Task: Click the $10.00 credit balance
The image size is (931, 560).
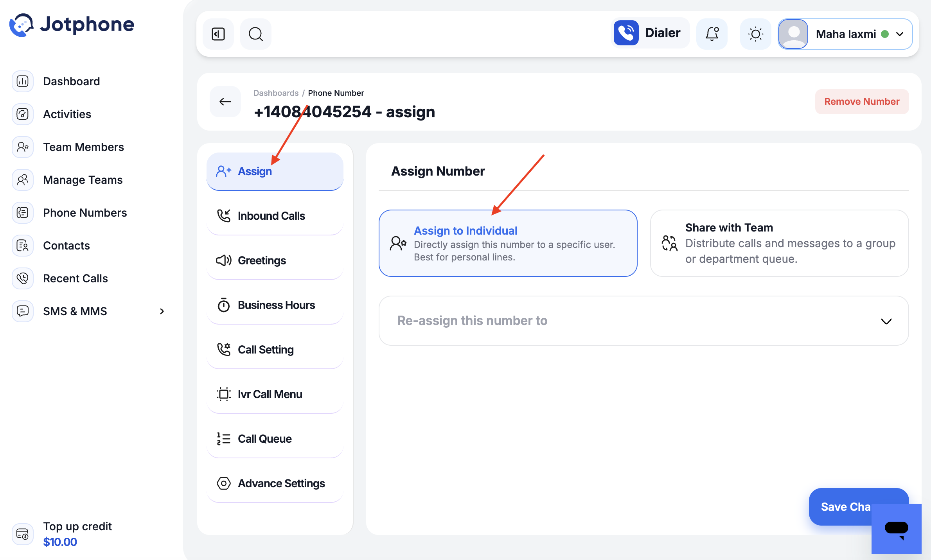Action: click(x=60, y=542)
